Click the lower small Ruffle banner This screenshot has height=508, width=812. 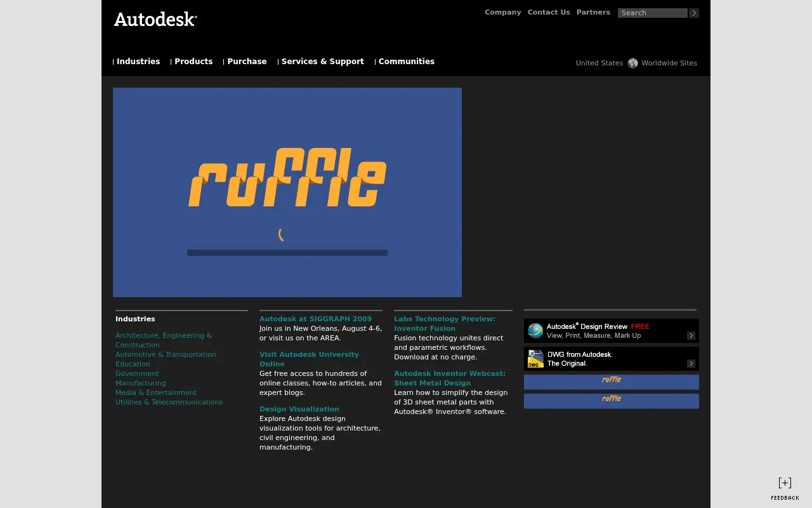click(612, 401)
